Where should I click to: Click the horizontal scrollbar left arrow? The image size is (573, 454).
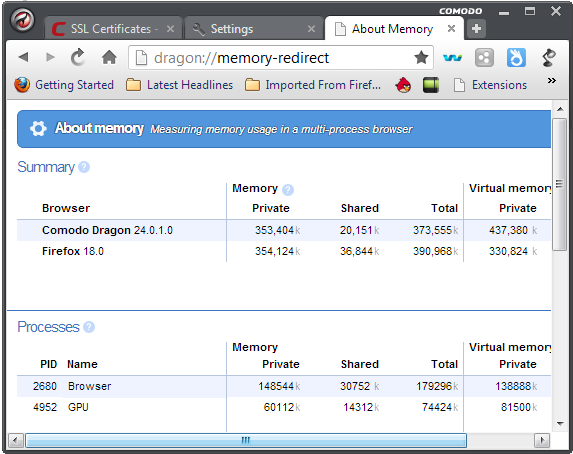pyautogui.click(x=15, y=440)
